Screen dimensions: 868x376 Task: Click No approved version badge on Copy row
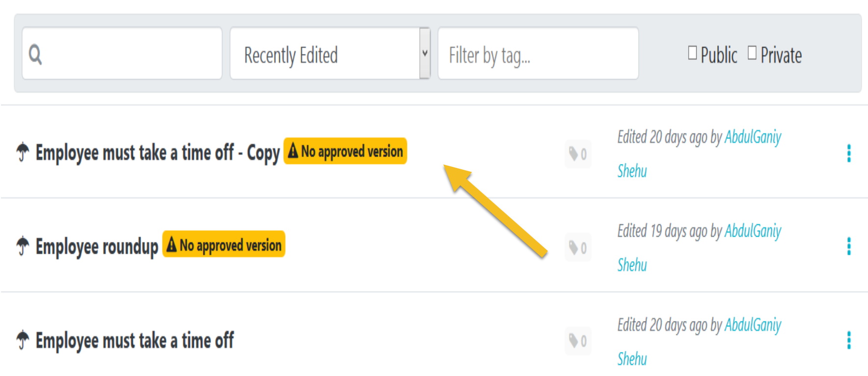[345, 151]
